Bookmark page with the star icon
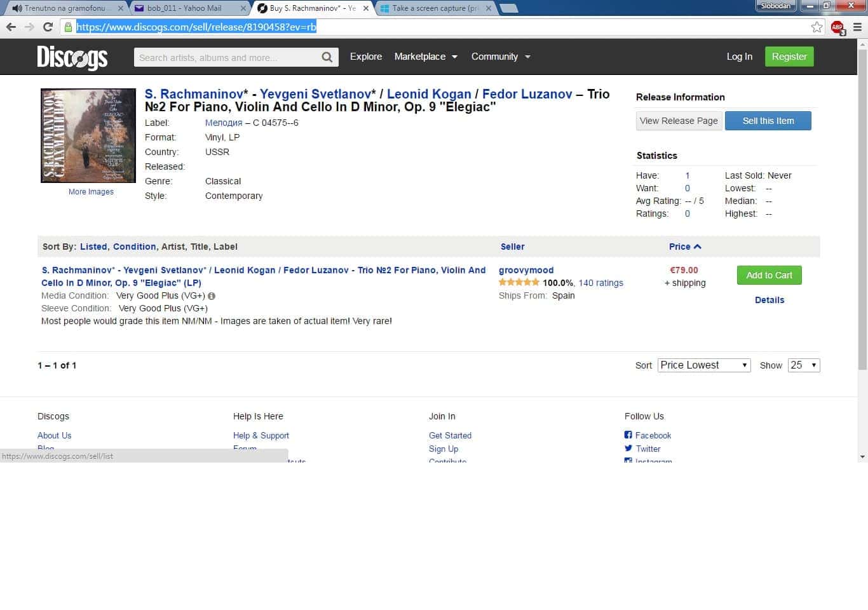Screen dimensions: 868x610 (x=817, y=27)
